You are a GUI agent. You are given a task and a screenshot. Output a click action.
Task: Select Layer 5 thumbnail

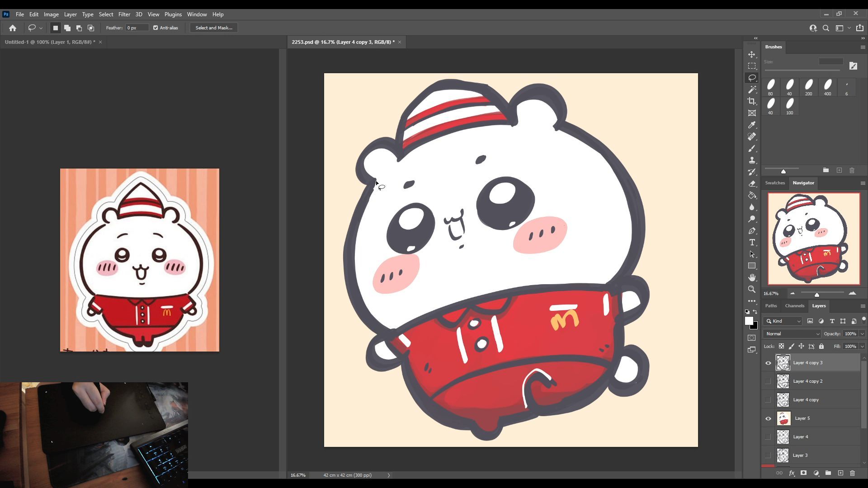783,418
